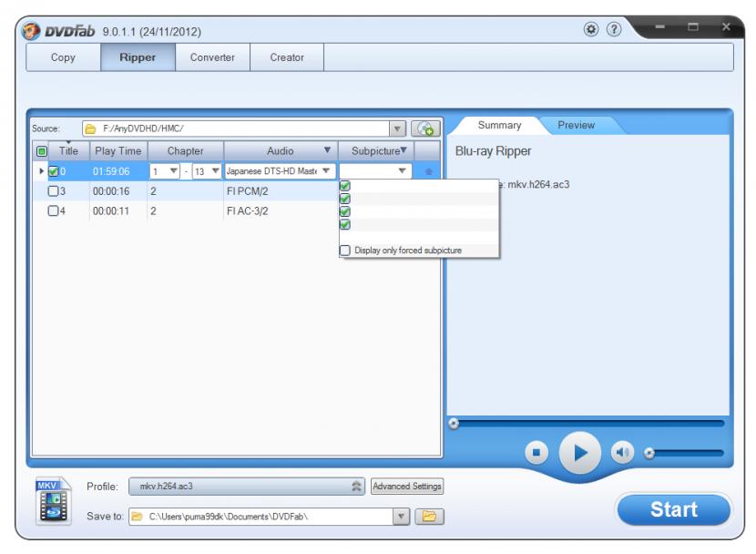Uncheck first subpicture checkbox
This screenshot has width=756, height=554.
(x=345, y=186)
